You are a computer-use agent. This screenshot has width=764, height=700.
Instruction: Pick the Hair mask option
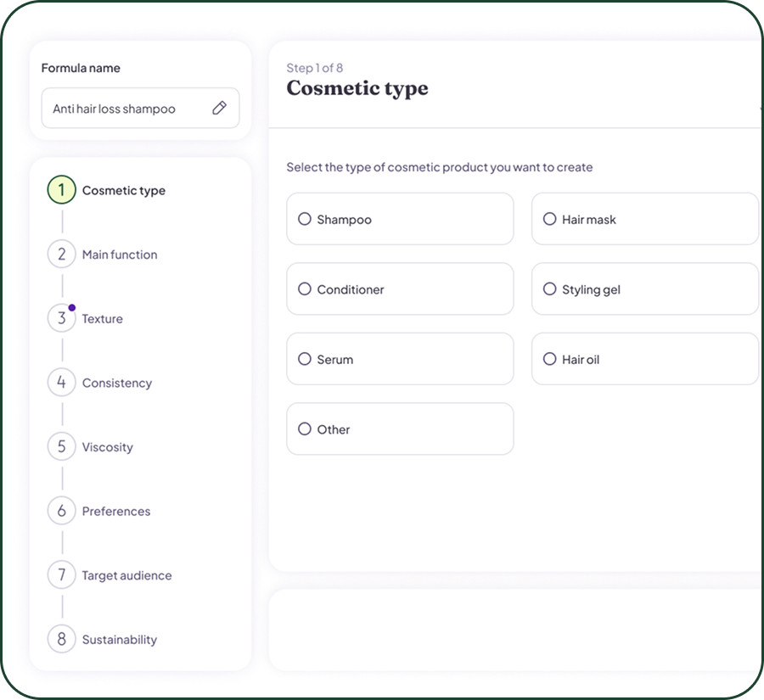(549, 219)
